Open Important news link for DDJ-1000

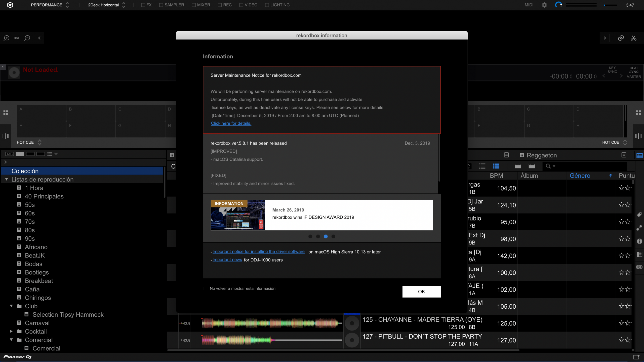[227, 260]
